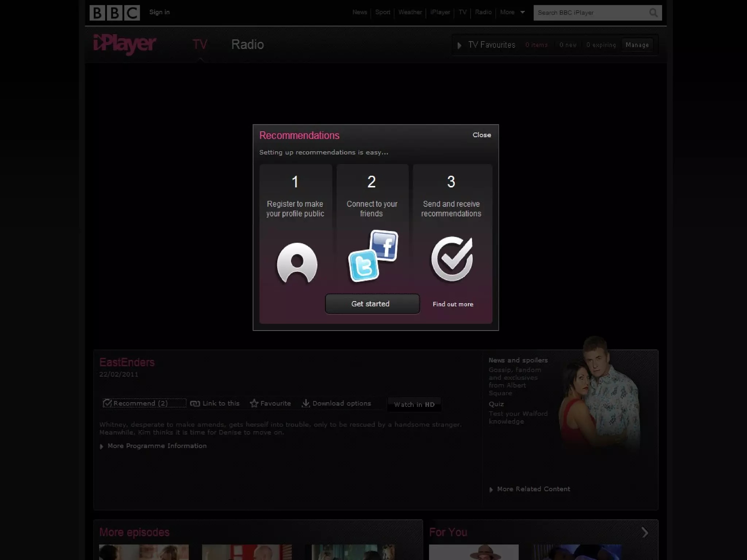Open Weather in the top menu

point(410,12)
